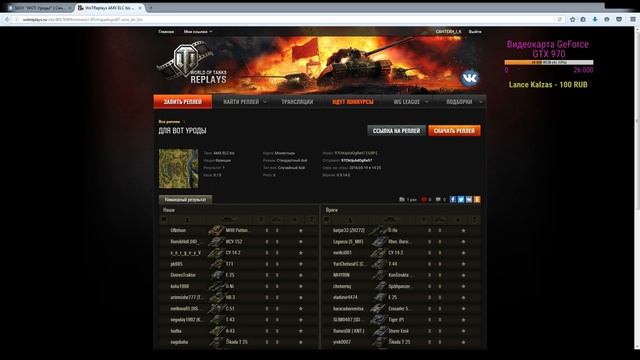
Task: Open the VK group icon in banner
Action: pyautogui.click(x=470, y=78)
